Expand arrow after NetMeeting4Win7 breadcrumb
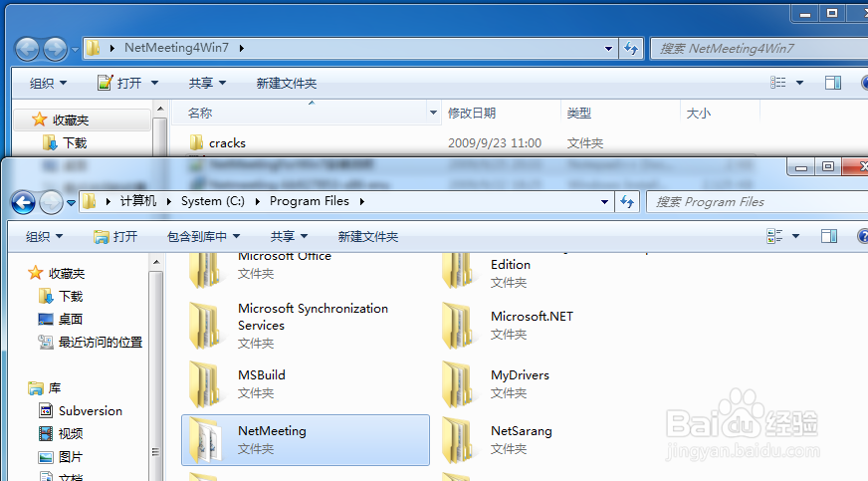Viewport: 868px width, 481px height. pos(242,49)
